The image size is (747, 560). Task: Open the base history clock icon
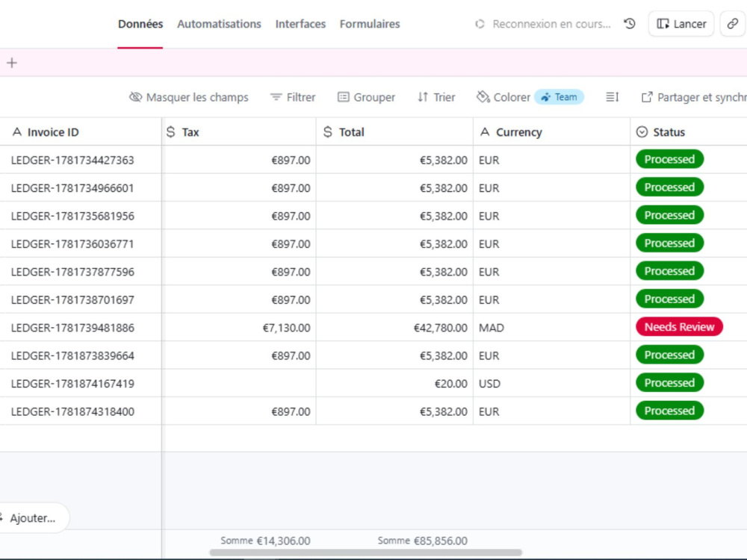pyautogui.click(x=629, y=24)
